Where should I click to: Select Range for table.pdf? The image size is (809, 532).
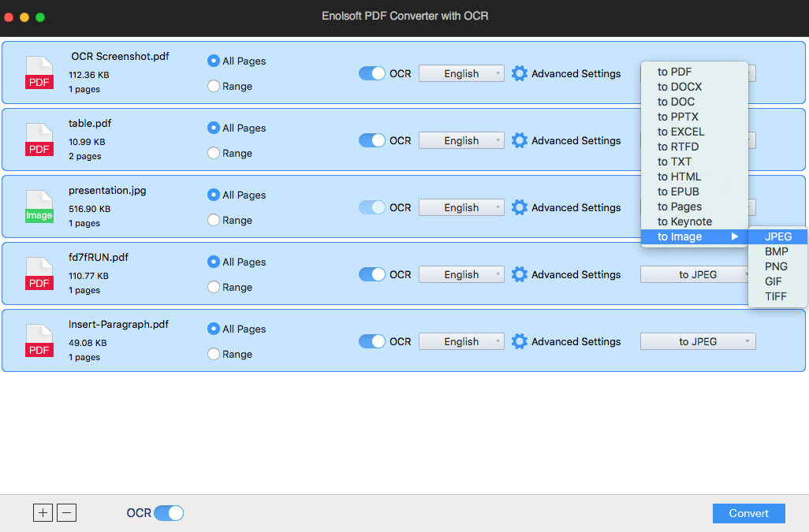tap(214, 153)
